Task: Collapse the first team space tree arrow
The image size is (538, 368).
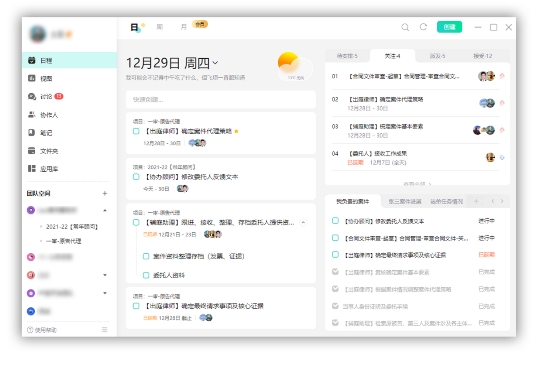Action: pos(105,210)
